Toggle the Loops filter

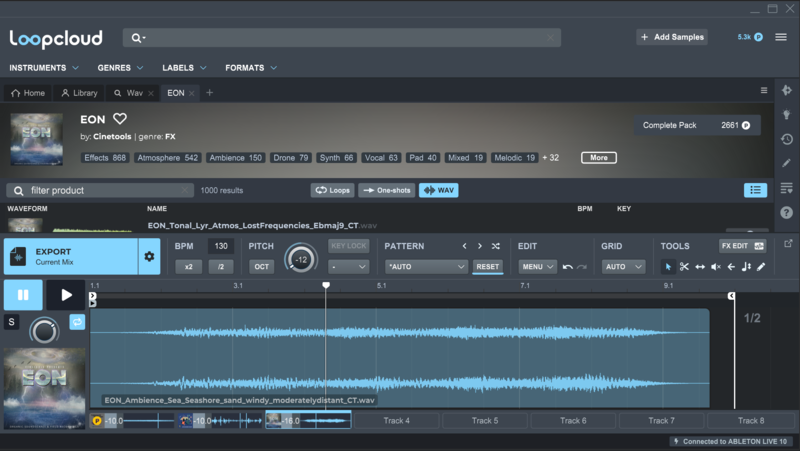[x=333, y=190]
